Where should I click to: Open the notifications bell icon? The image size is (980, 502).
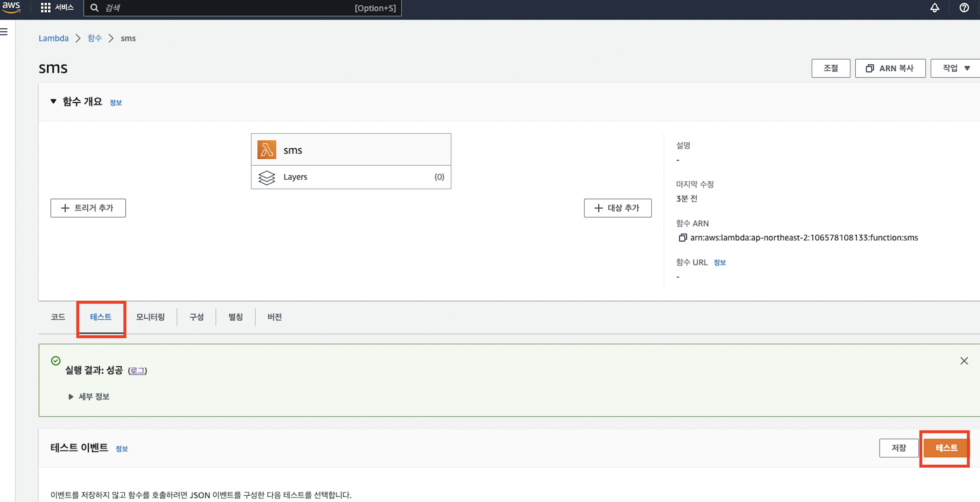pos(934,8)
